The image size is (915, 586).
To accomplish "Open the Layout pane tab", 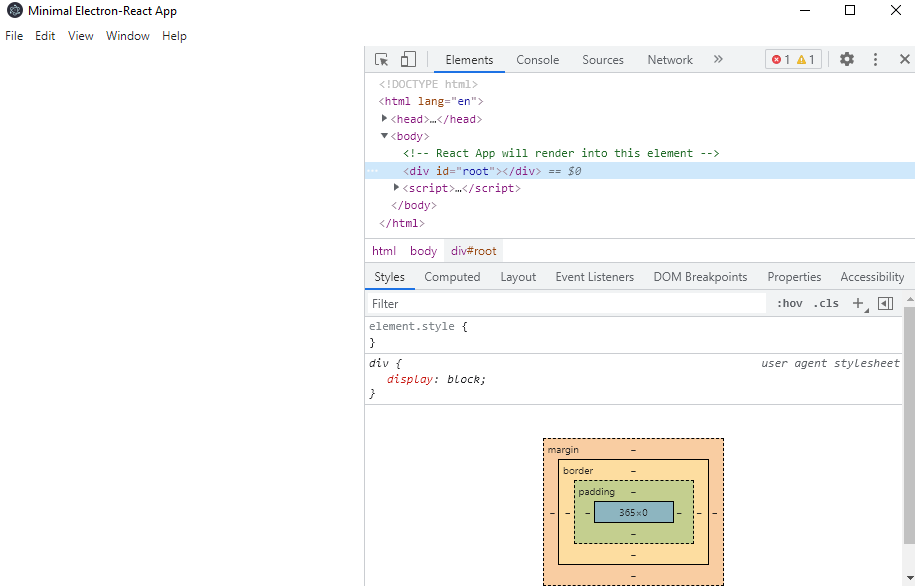I will coord(518,277).
